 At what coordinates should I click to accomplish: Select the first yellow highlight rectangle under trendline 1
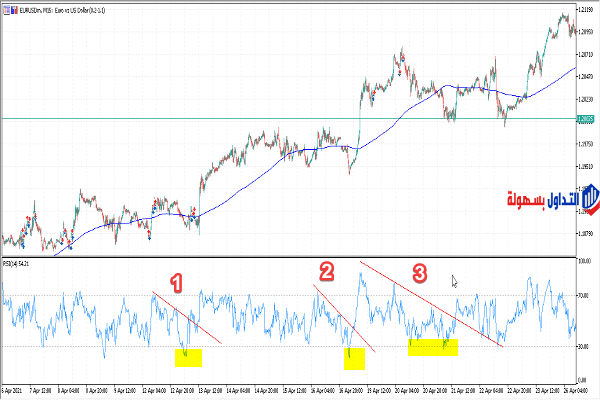(188, 357)
